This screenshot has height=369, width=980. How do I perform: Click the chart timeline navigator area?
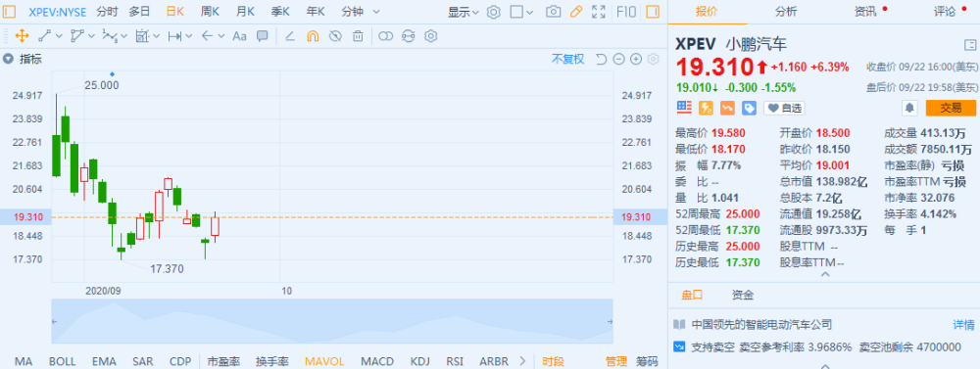click(332, 321)
